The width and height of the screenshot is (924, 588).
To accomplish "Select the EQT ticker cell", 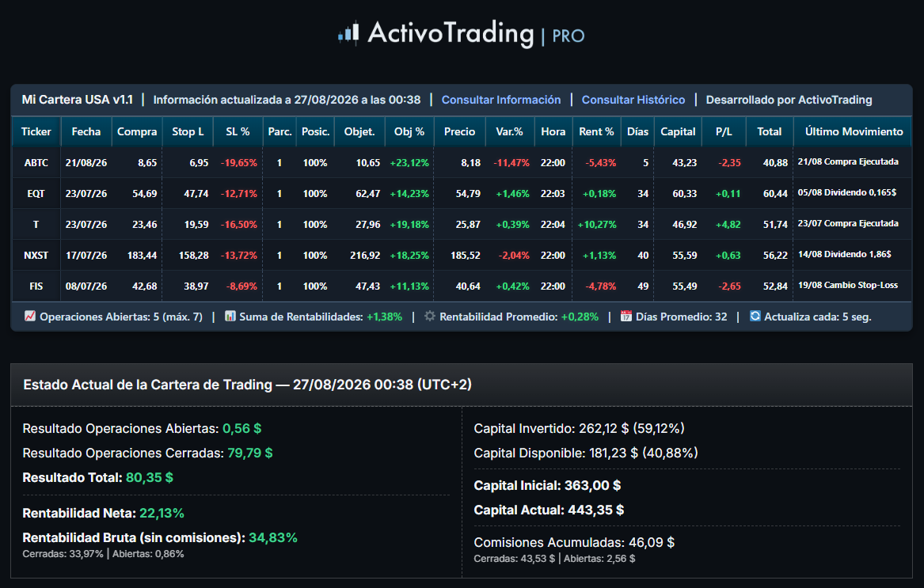I will coord(36,193).
